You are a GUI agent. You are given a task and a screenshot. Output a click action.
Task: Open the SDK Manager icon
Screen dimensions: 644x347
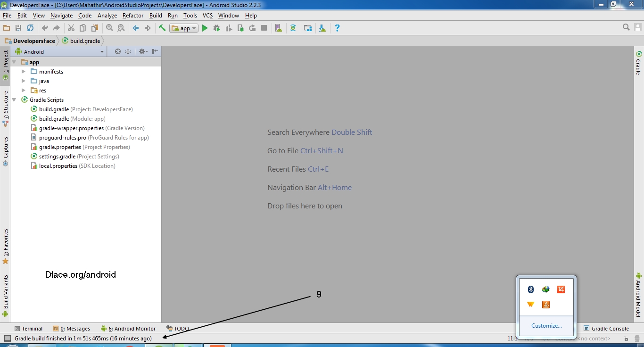(x=322, y=28)
